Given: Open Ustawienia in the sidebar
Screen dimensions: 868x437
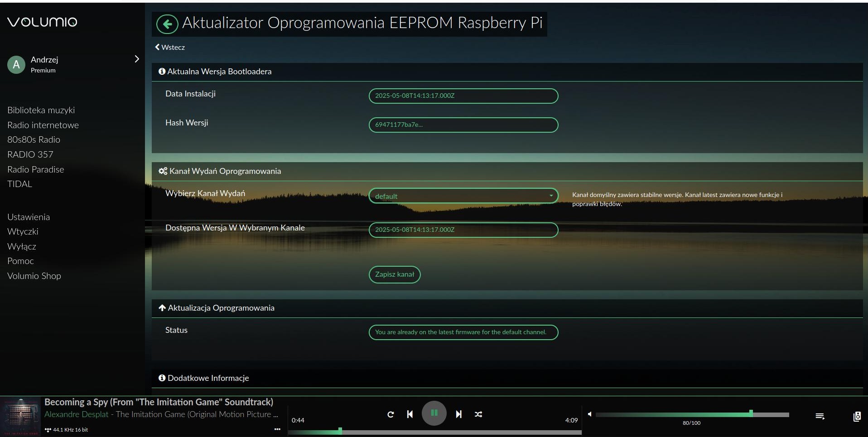Looking at the screenshot, I should [x=29, y=217].
